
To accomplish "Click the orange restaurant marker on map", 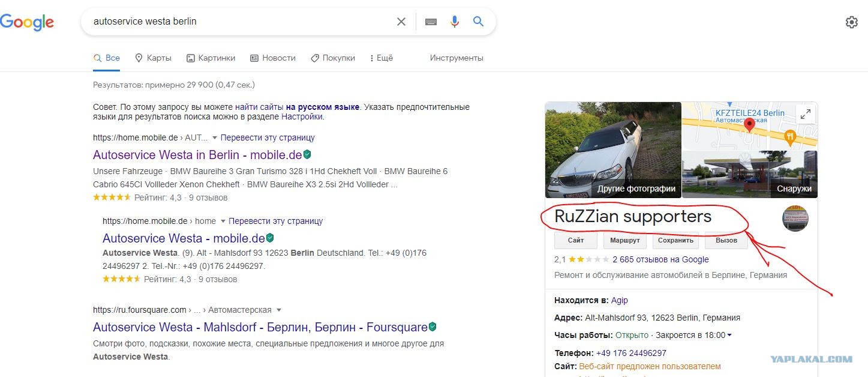I will (x=790, y=137).
